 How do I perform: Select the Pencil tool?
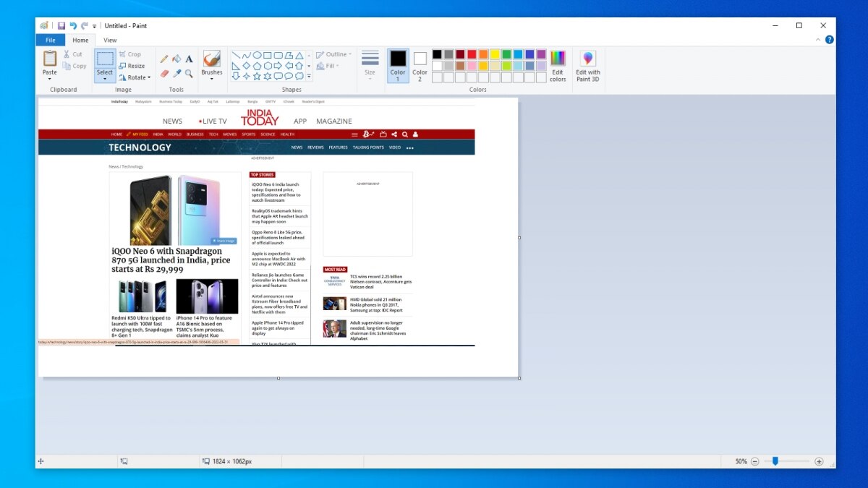164,59
